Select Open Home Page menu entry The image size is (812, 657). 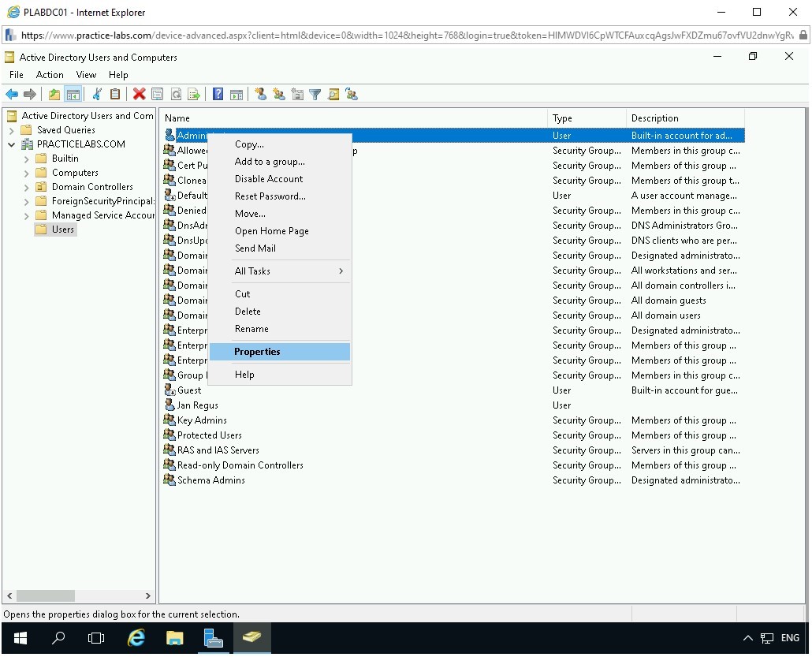click(280, 231)
